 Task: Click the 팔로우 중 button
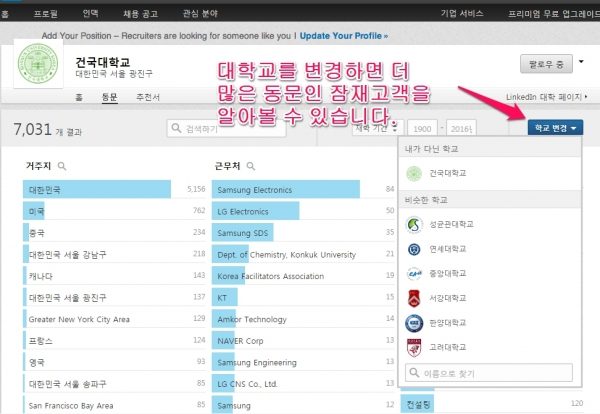[546, 64]
